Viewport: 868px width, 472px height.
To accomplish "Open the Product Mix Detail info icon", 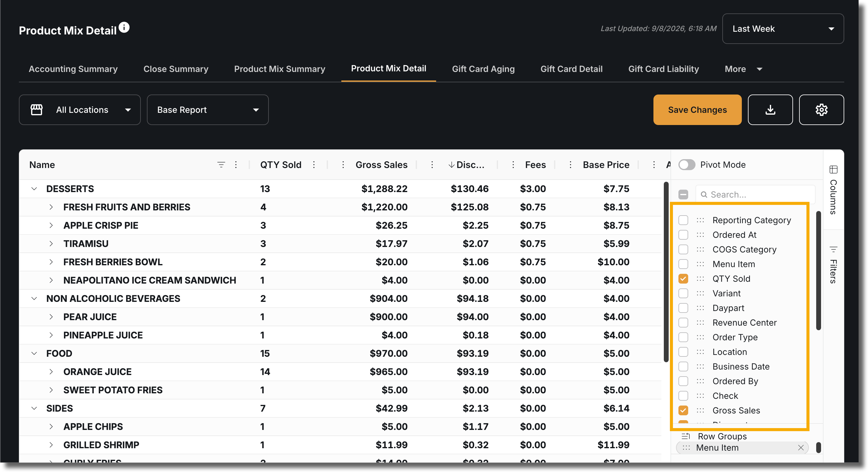I will point(124,27).
